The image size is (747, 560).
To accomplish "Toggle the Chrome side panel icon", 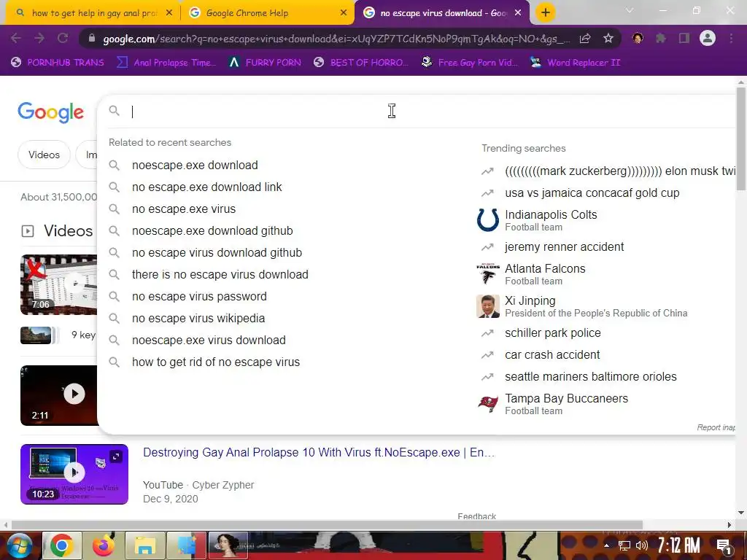I will pos(684,38).
